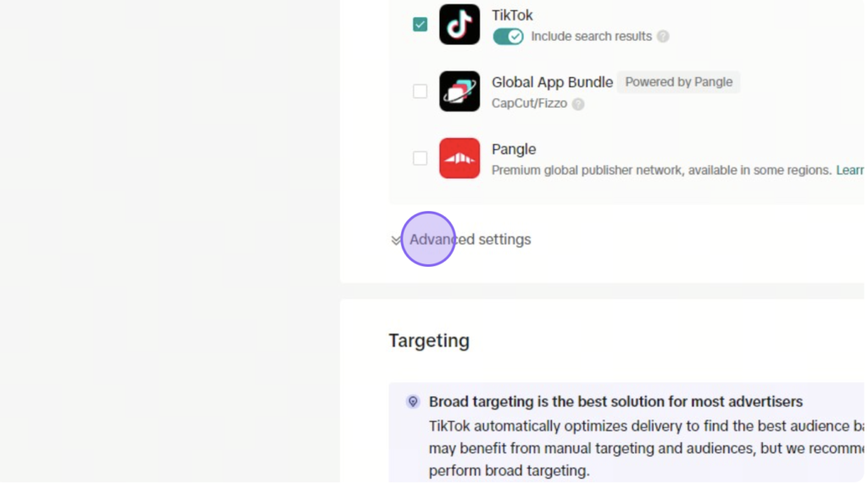Screen dimensions: 868x488
Task: Click the red Pangle logo icon
Action: tap(459, 158)
